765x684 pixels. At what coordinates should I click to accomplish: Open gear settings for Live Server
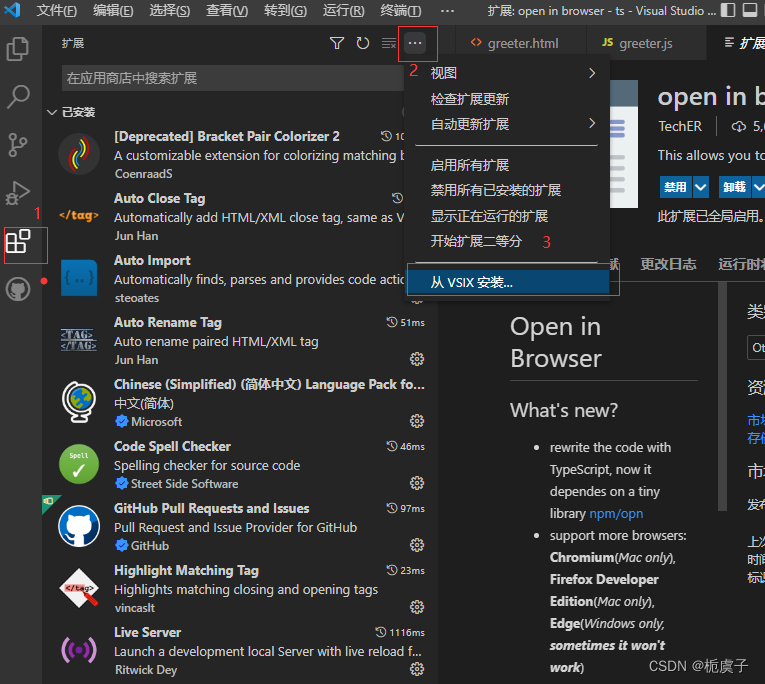[417, 669]
